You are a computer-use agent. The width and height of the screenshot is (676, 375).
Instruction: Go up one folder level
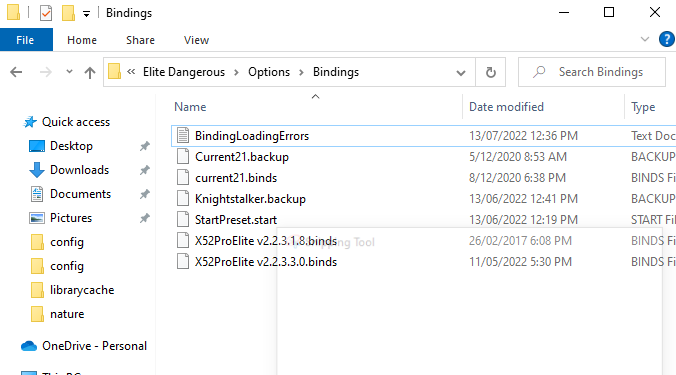pos(90,72)
